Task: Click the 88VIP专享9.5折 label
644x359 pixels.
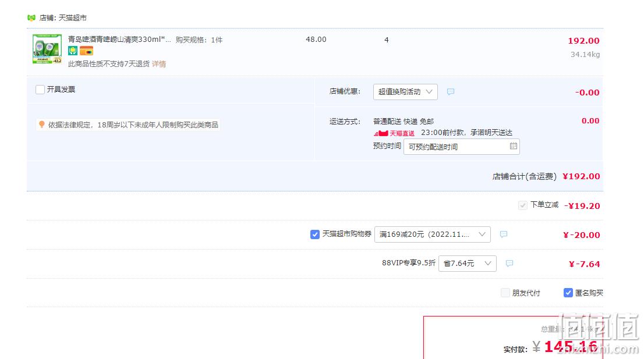Action: [x=408, y=263]
